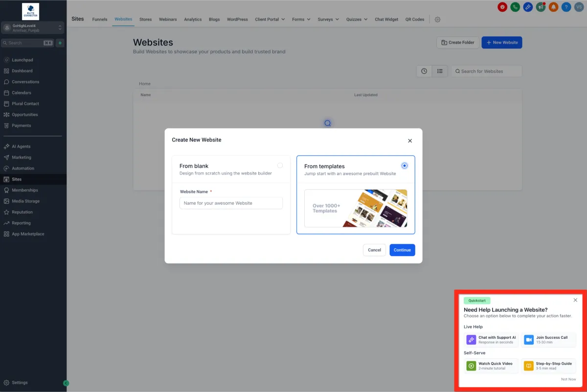Switch to list view icon

(x=440, y=71)
